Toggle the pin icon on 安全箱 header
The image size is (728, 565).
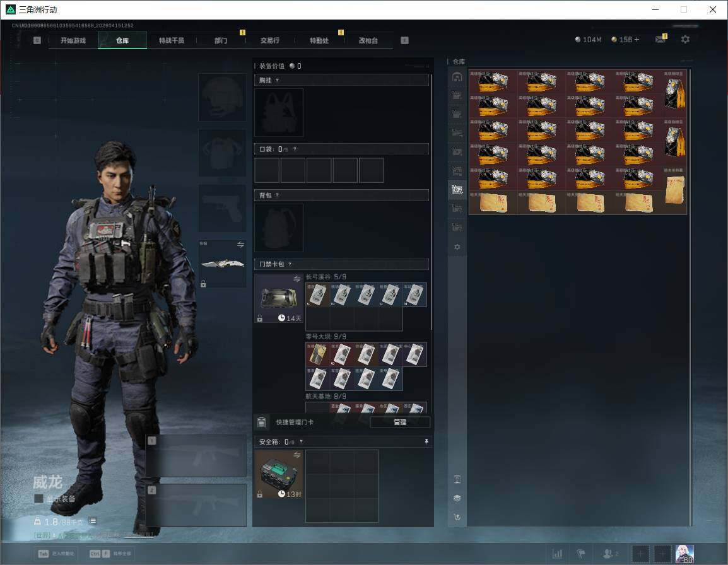point(426,442)
